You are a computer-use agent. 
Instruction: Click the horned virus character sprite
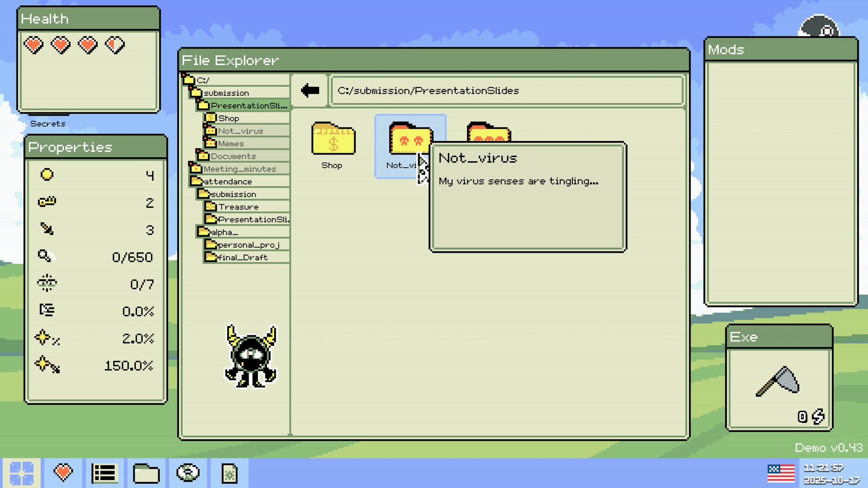[x=251, y=357]
